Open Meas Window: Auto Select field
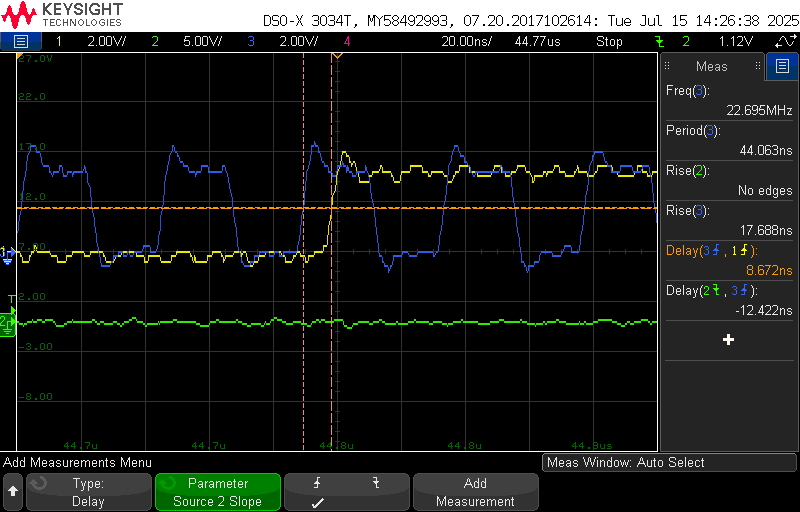The height and width of the screenshot is (512, 800). pos(669,463)
